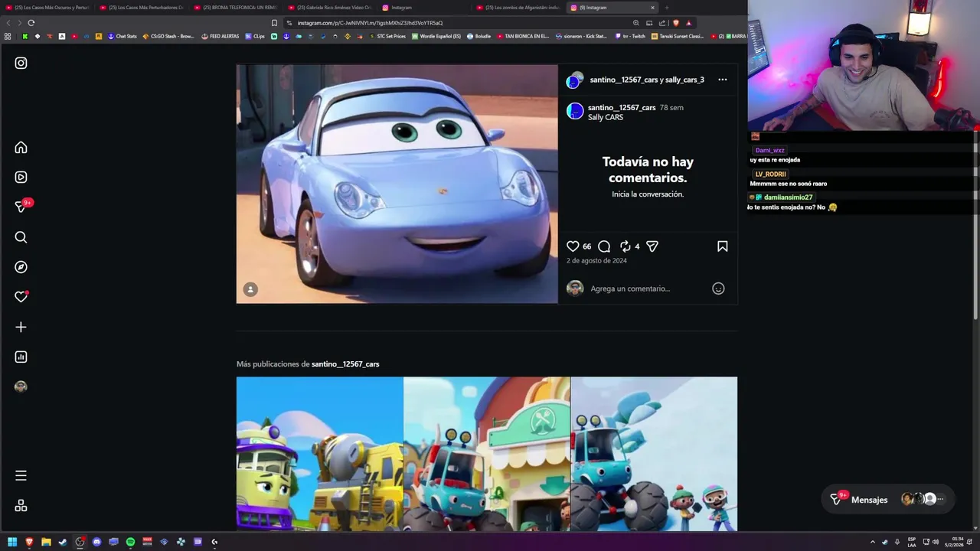Repost the Sally CARS post
Screen dimensions: 980x551
625,246
